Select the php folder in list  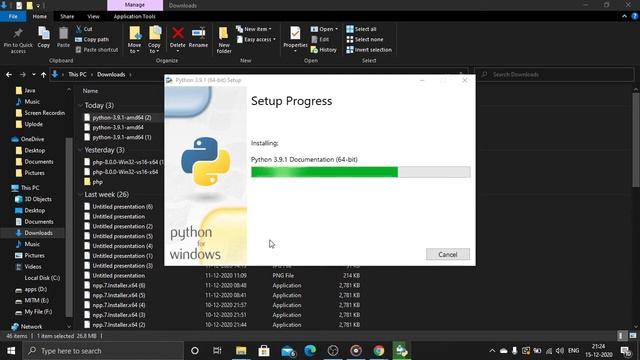point(97,182)
